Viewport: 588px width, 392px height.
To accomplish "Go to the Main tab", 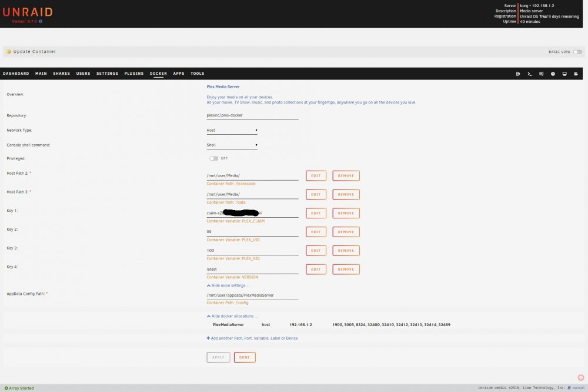I will [41, 74].
